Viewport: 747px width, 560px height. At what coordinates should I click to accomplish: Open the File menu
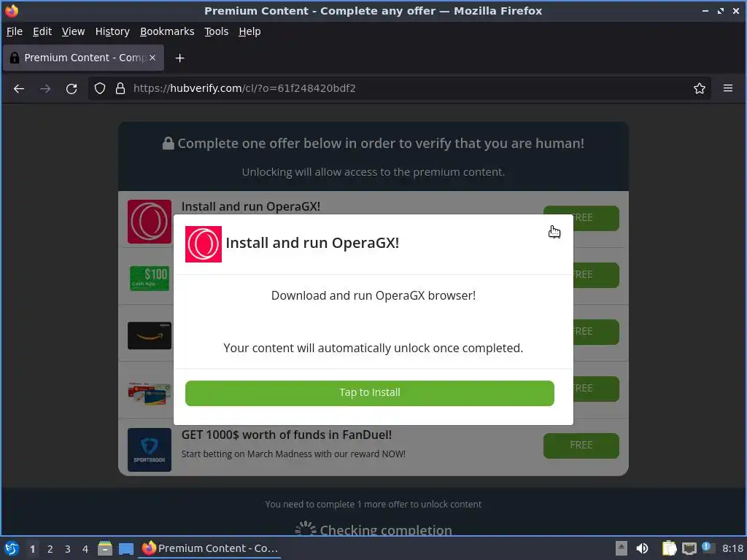15,31
